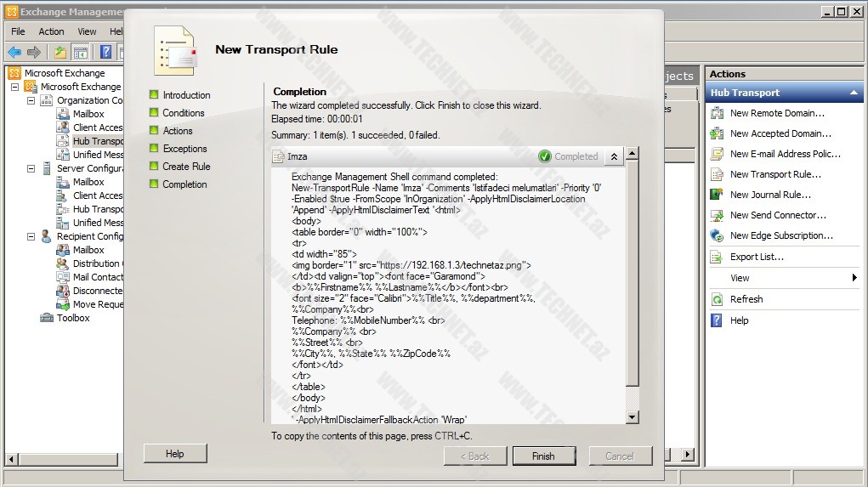Click the Refresh icon in Actions
The image size is (868, 487).
[717, 299]
